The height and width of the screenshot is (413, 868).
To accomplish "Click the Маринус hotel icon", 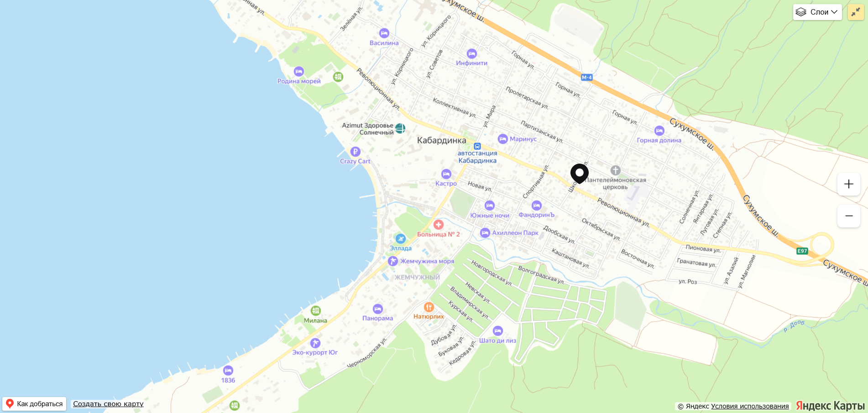I will pyautogui.click(x=503, y=139).
